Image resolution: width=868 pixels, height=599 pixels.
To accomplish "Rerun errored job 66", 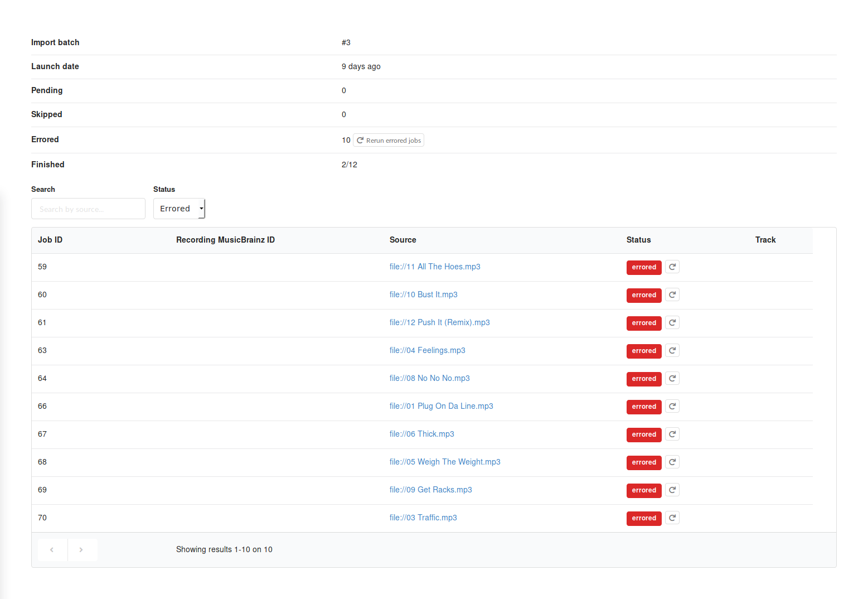I will [672, 406].
